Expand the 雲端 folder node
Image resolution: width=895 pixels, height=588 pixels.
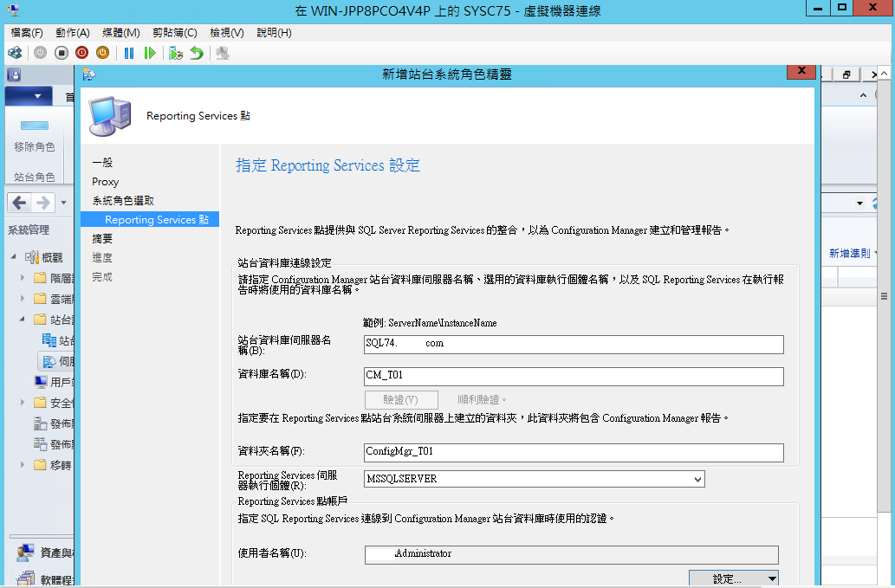coord(23,298)
